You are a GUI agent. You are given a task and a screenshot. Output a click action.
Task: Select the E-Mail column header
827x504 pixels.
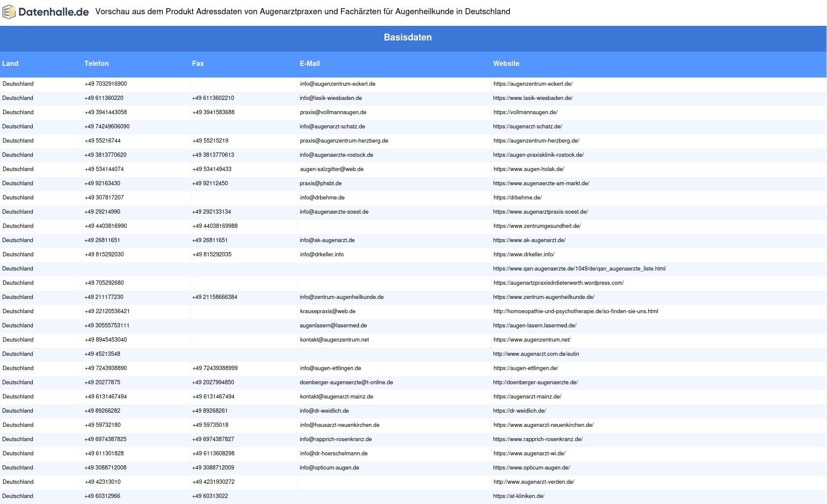(x=310, y=63)
